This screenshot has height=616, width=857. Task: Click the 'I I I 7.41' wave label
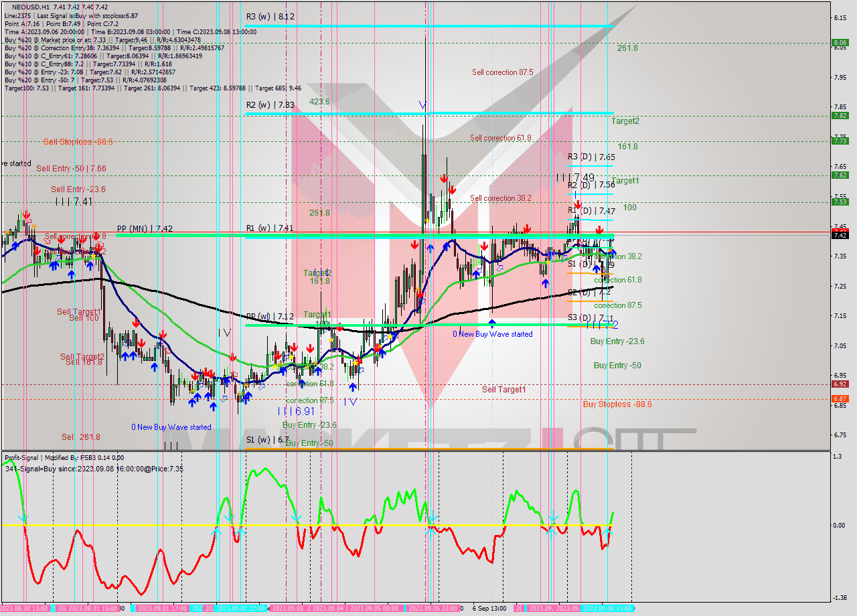(x=74, y=201)
